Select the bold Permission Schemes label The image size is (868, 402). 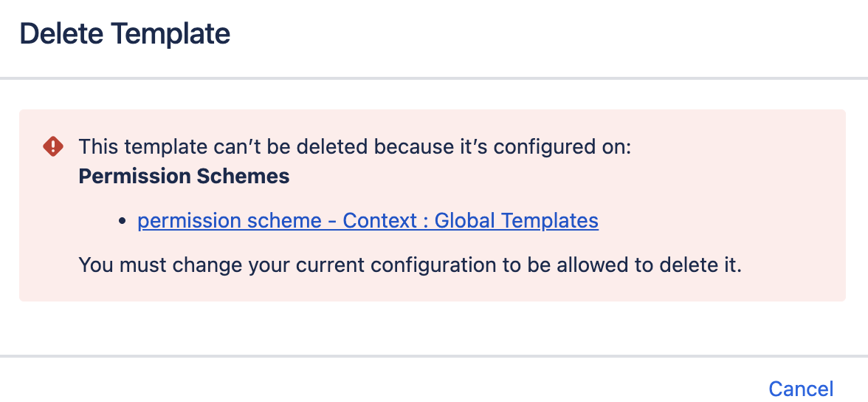click(x=184, y=177)
